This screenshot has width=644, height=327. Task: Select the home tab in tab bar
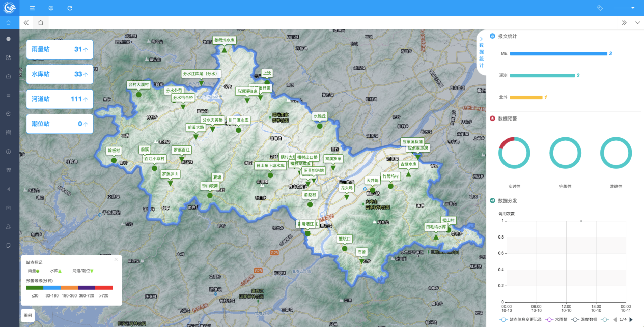(x=40, y=23)
